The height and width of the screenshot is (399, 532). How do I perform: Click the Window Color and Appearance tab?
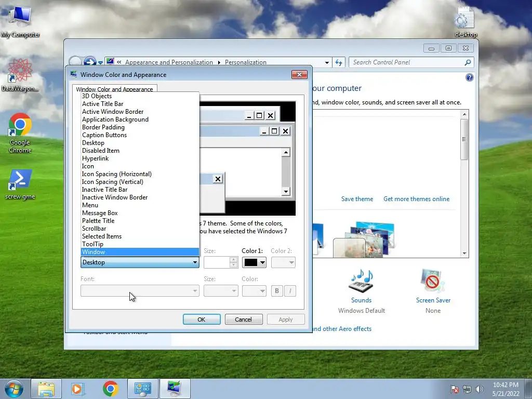[114, 89]
